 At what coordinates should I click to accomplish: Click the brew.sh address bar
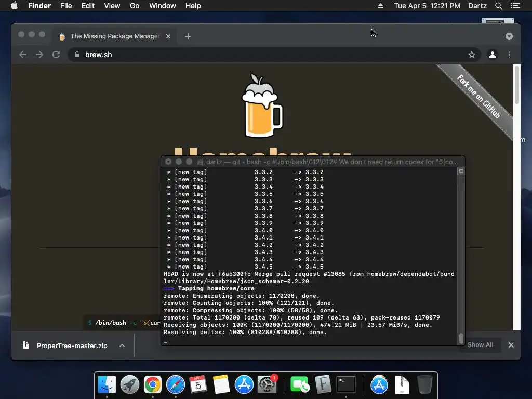(274, 55)
